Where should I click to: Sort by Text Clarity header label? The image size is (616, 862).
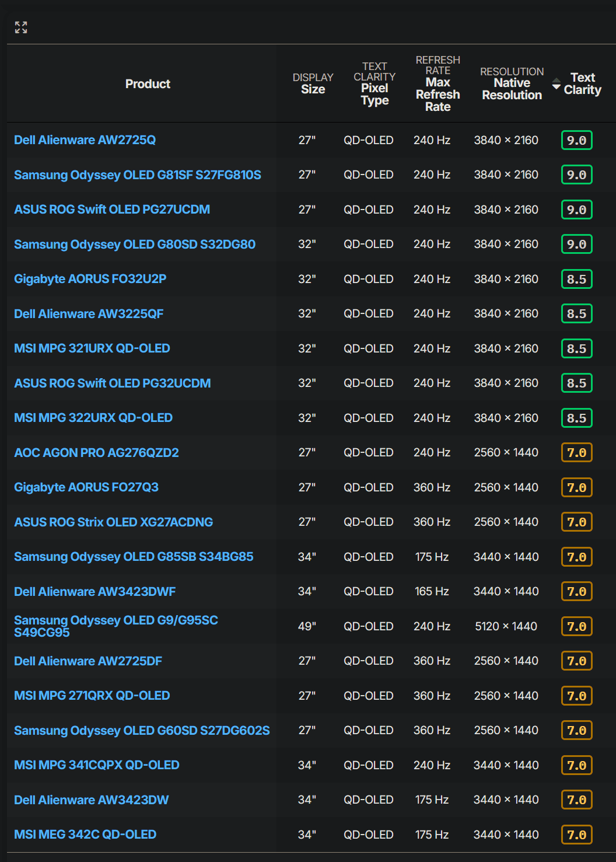(583, 83)
